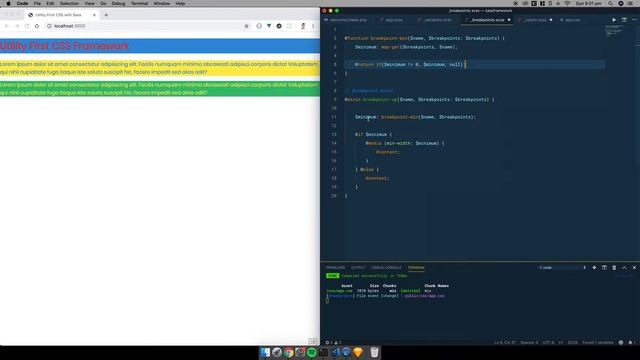The height and width of the screenshot is (360, 640).
Task: Close the Utility First CSS browser tab
Action: click(x=94, y=15)
